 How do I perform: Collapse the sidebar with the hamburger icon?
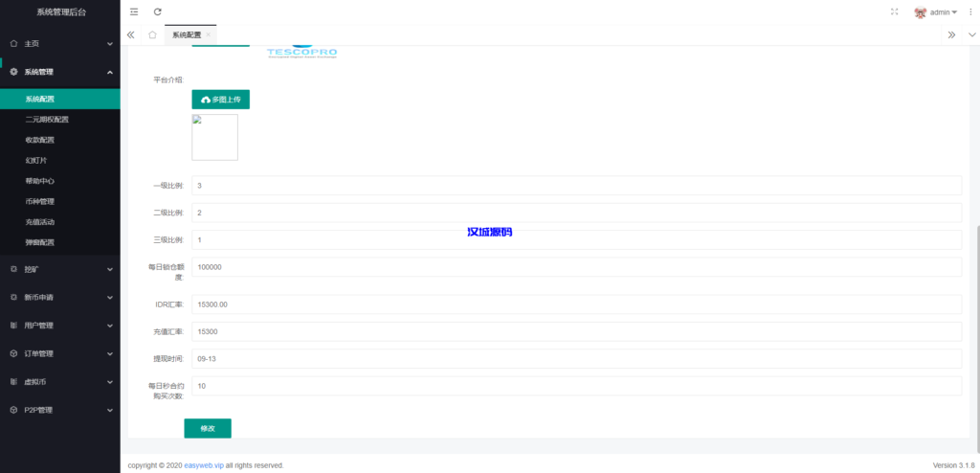pyautogui.click(x=134, y=11)
